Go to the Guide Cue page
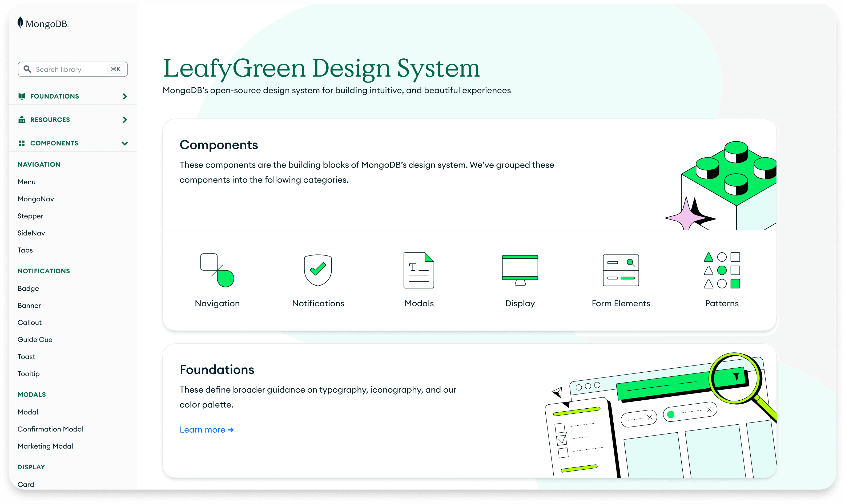 (x=35, y=340)
